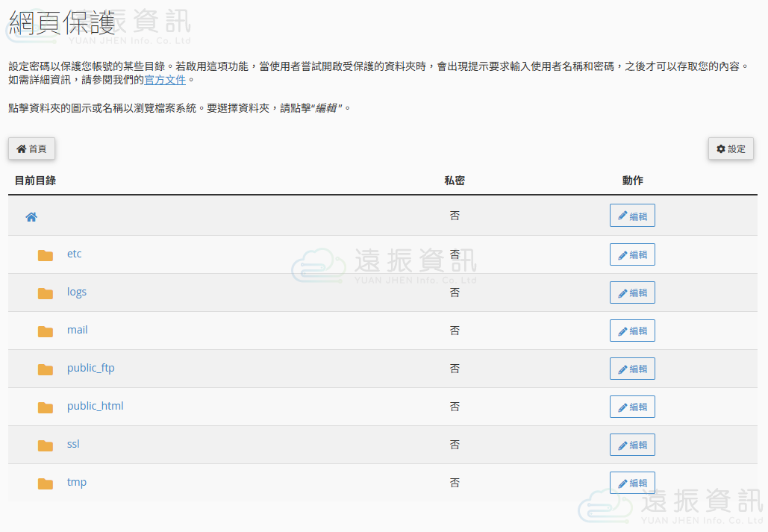
Task: Open the 官方文件 documentation link
Action: [x=165, y=80]
